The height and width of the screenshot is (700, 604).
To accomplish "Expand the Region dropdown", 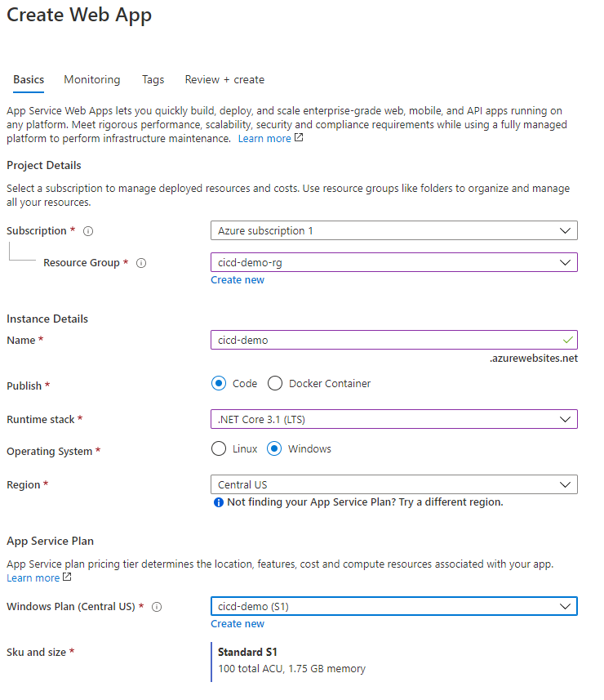I will click(x=394, y=484).
